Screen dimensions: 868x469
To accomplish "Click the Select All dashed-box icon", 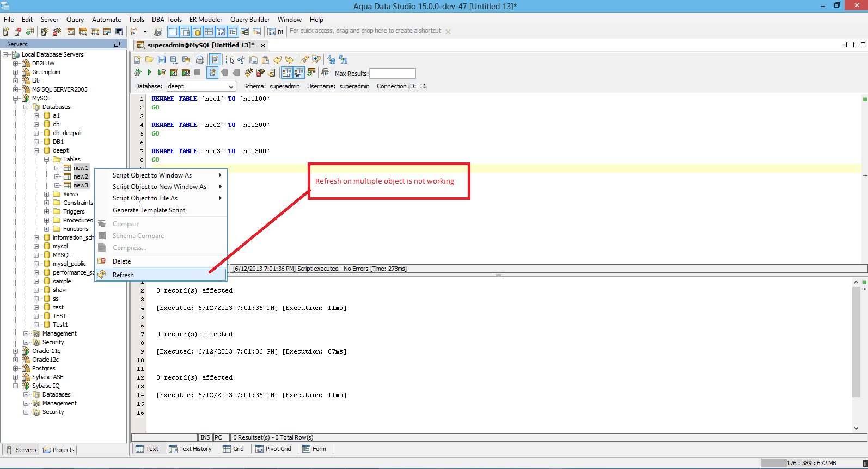I will [x=230, y=59].
